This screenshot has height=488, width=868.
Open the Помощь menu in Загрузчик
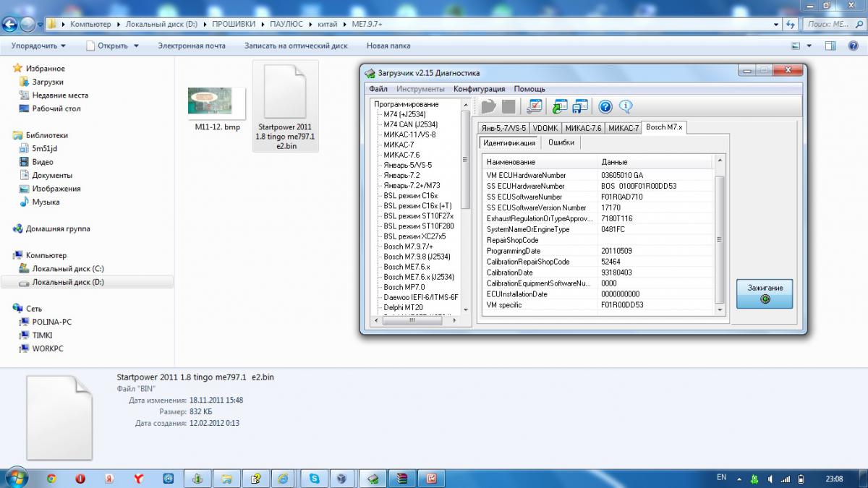tap(529, 89)
